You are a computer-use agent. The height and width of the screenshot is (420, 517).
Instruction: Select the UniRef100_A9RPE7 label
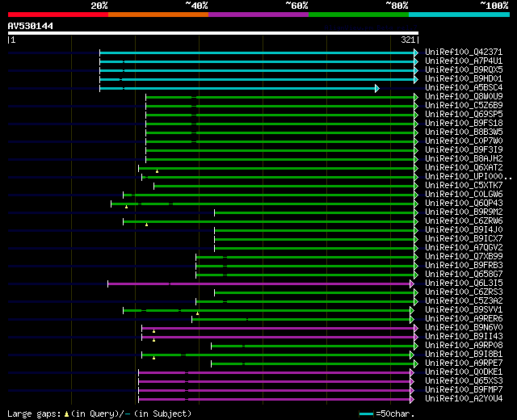(x=464, y=363)
